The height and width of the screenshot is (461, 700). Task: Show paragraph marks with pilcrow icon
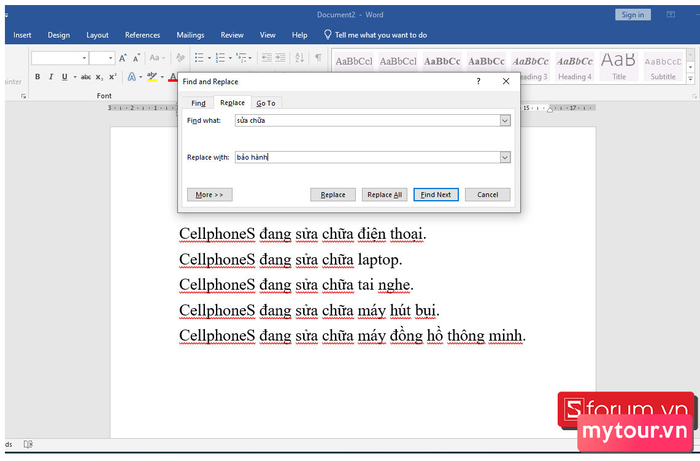pos(318,58)
